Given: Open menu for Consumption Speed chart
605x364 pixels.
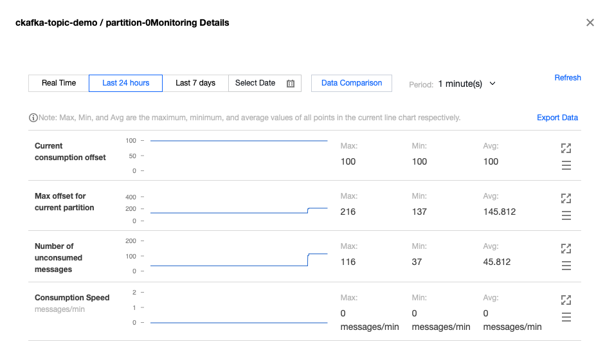Looking at the screenshot, I should pyautogui.click(x=566, y=317).
